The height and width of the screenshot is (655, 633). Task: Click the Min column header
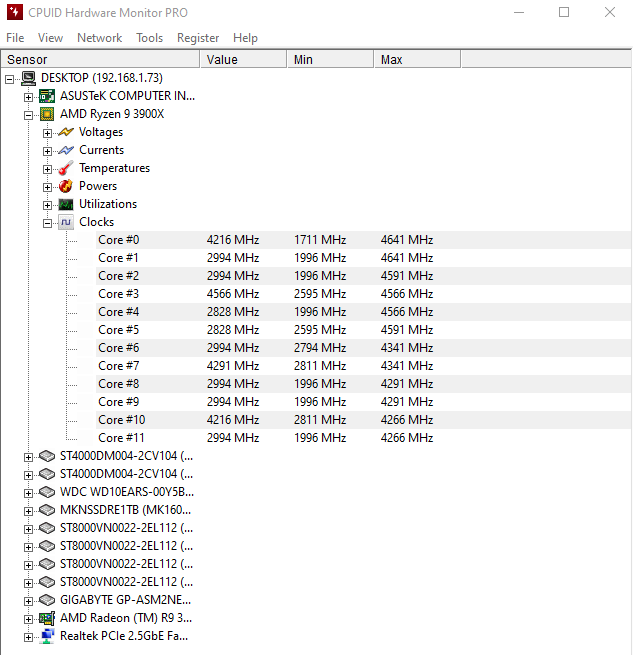click(x=330, y=59)
